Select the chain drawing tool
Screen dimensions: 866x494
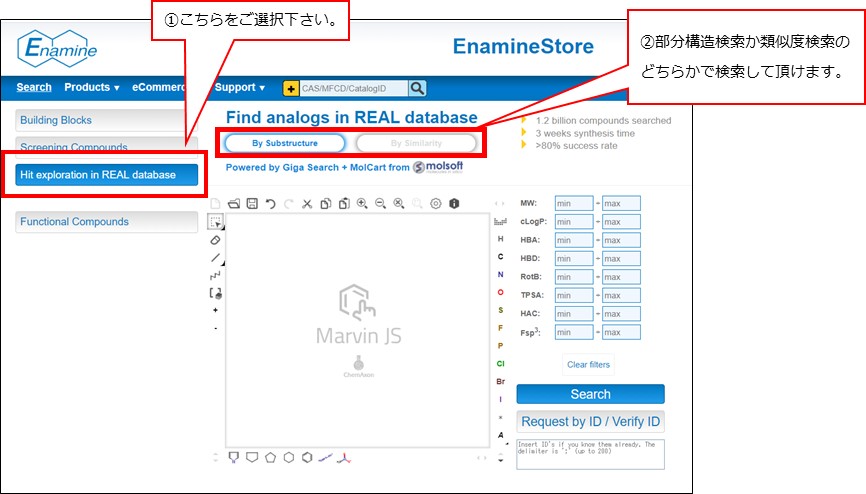[215, 275]
